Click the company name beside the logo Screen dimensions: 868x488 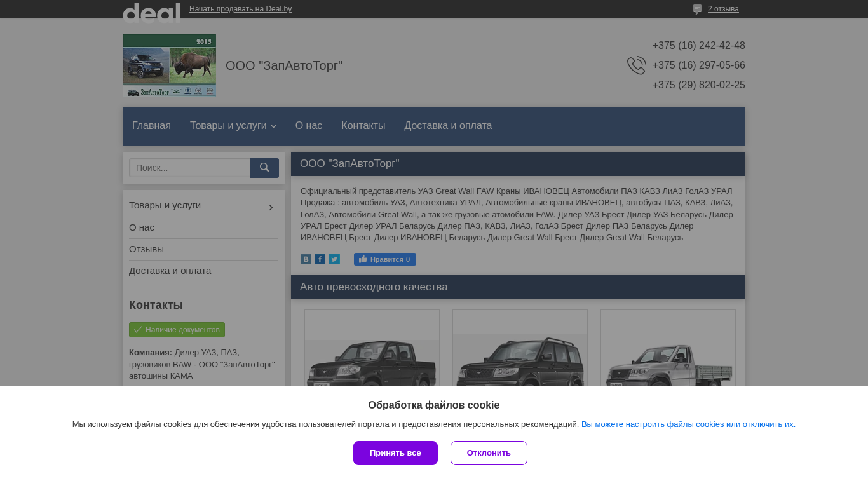[x=284, y=65]
